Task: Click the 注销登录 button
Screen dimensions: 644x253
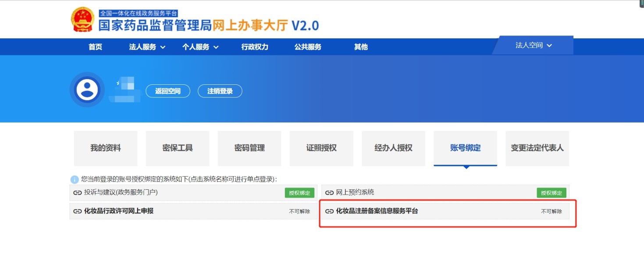Action: pos(220,91)
